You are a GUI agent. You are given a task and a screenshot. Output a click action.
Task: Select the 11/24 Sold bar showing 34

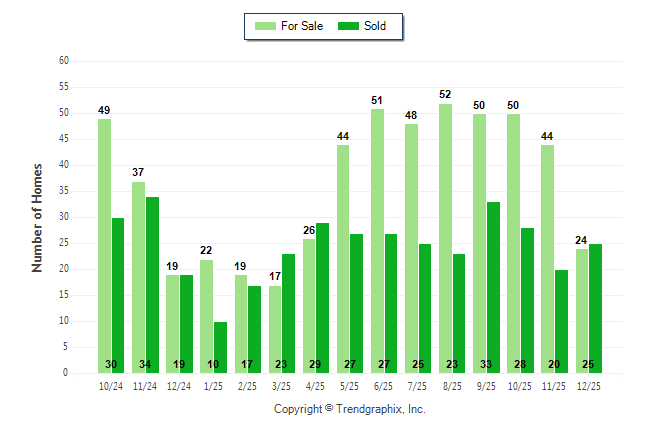click(x=152, y=285)
